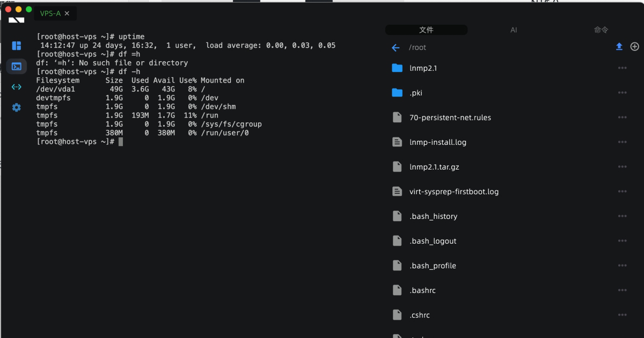The height and width of the screenshot is (338, 644).
Task: Click the plus icon to create a new item
Action: point(634,47)
